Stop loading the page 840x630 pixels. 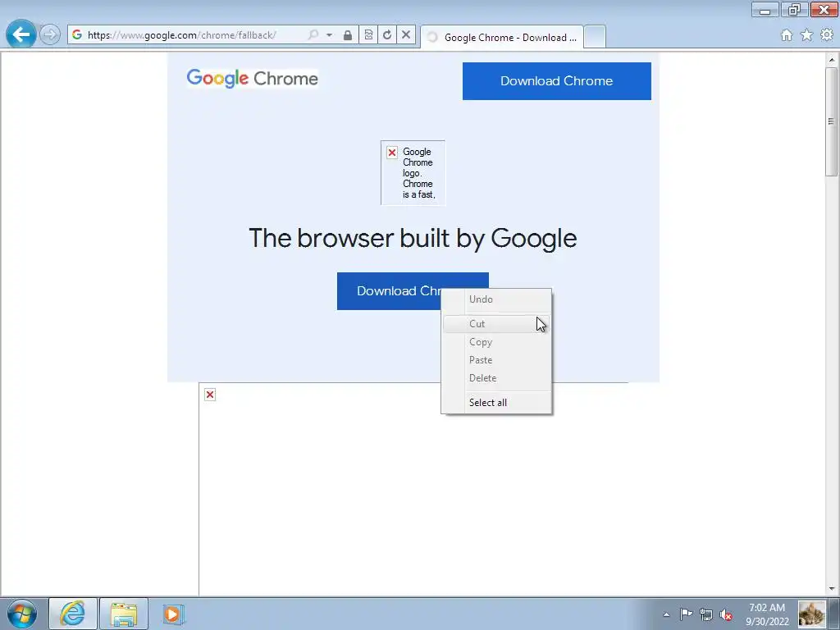406,35
